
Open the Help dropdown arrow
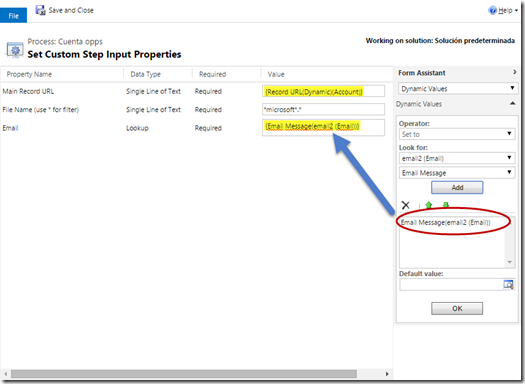pyautogui.click(x=516, y=11)
